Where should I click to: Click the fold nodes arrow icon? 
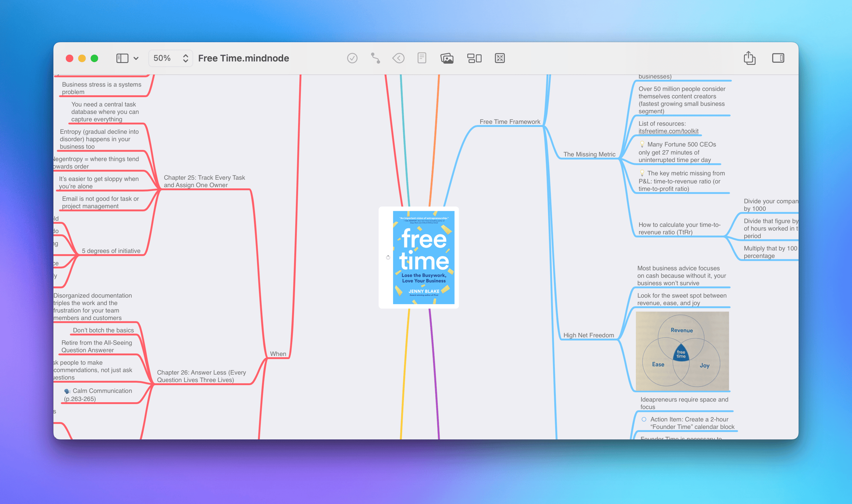[x=398, y=58]
